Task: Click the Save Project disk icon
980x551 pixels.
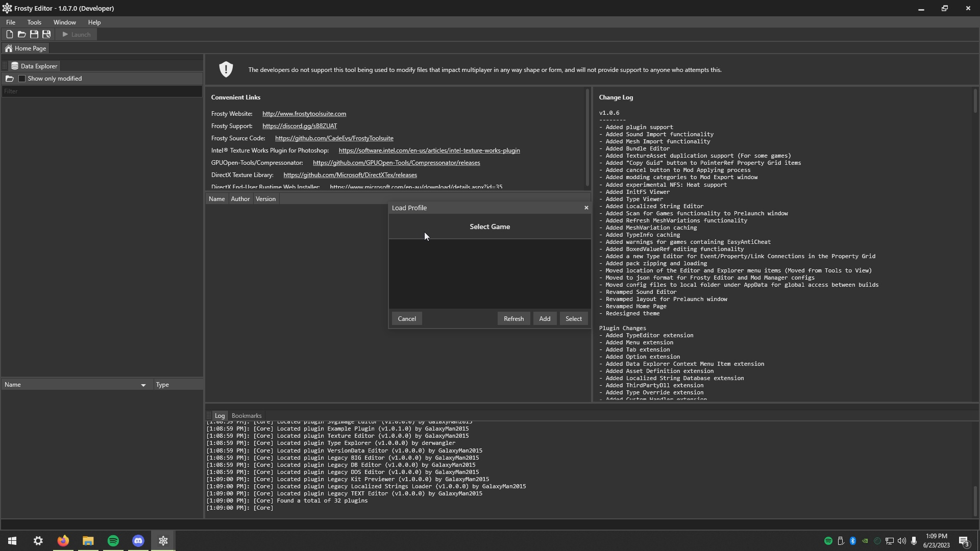Action: point(34,34)
